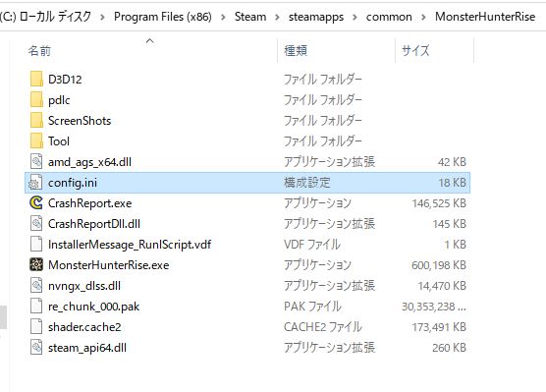Select the re_chunk_000.pak file icon
The height and width of the screenshot is (392, 546).
(x=36, y=306)
